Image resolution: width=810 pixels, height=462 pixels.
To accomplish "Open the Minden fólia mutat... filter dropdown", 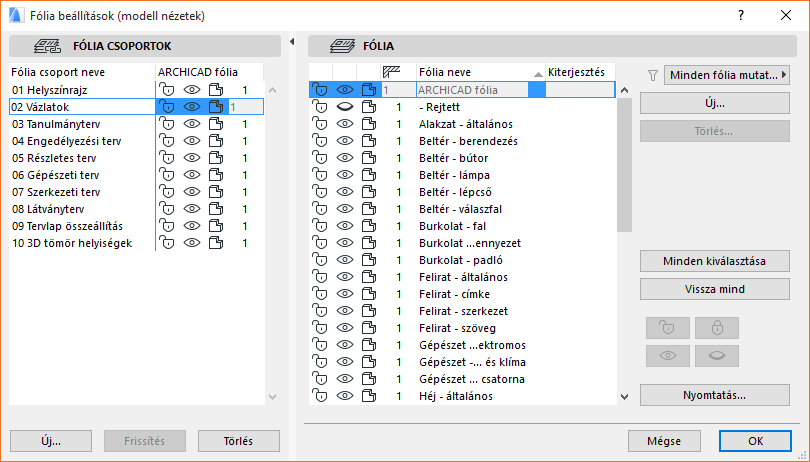I will pyautogui.click(x=727, y=75).
